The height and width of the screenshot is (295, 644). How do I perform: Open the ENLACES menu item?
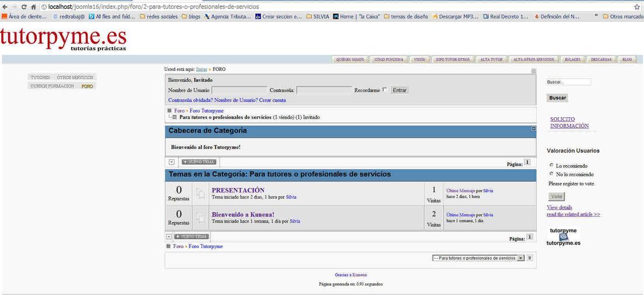click(573, 60)
